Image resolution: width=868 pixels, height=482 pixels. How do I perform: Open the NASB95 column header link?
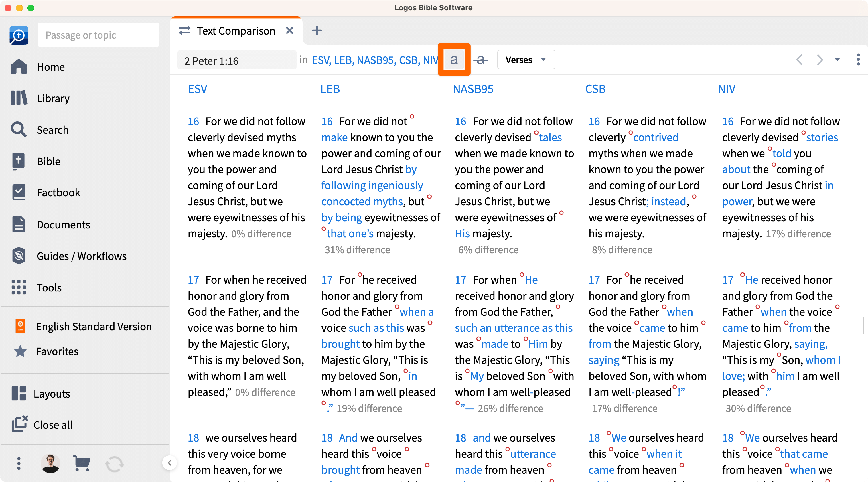click(473, 89)
